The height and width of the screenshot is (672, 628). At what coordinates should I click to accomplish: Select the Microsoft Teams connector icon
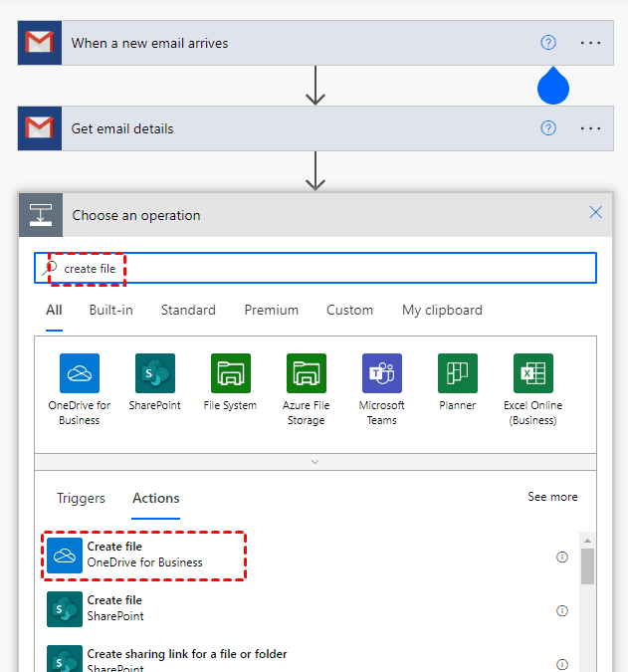coord(381,373)
